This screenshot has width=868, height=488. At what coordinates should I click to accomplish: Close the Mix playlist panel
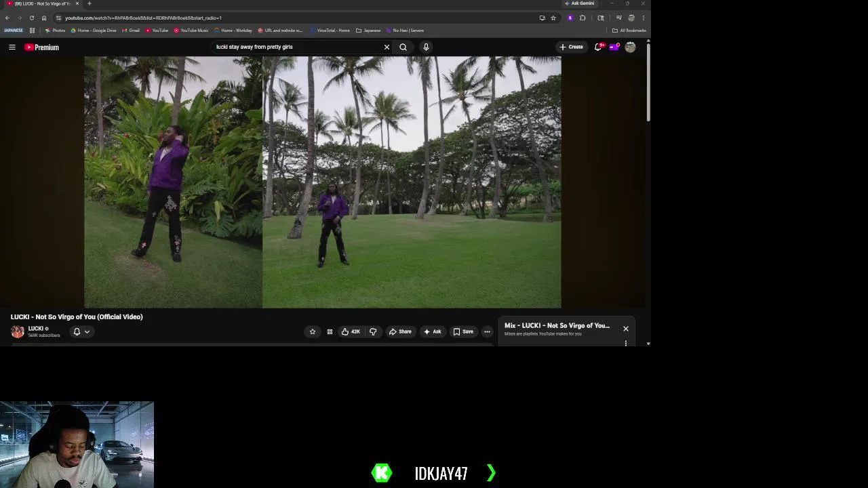click(x=626, y=329)
